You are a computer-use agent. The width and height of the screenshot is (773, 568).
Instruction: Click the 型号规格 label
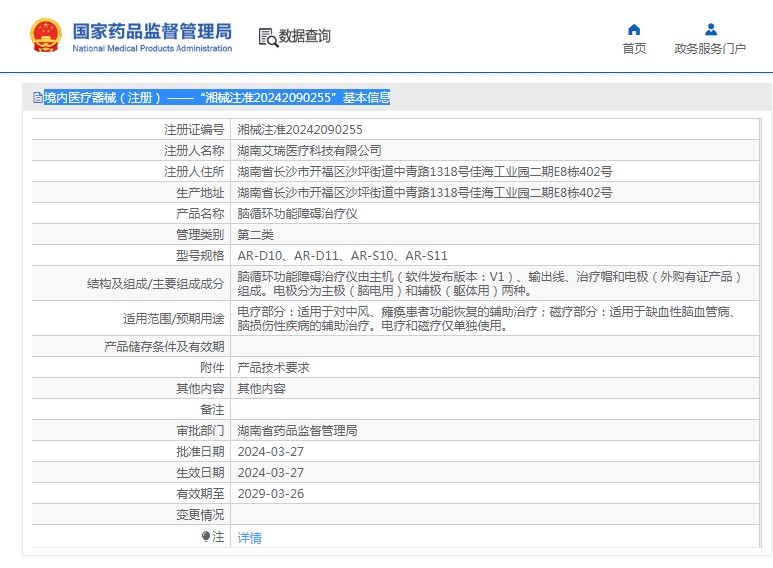tap(200, 256)
